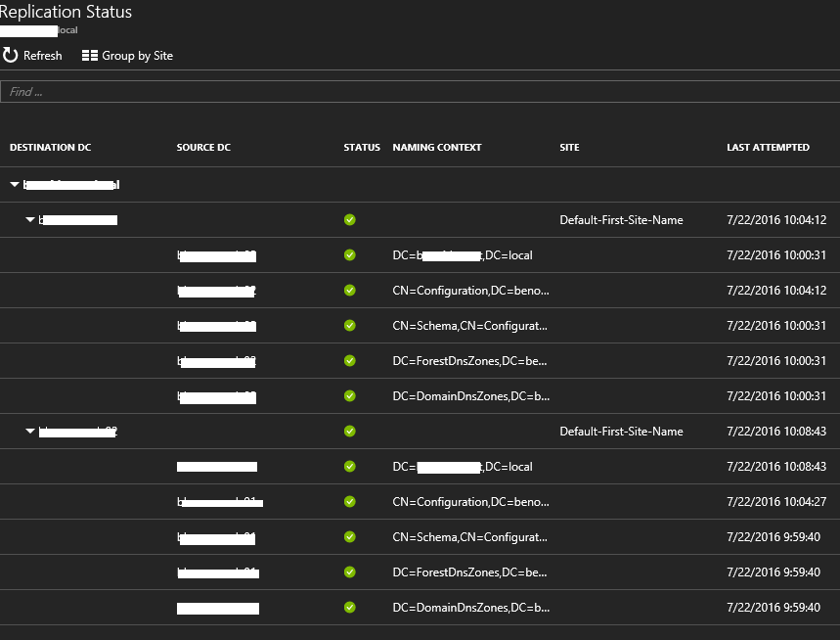Click status checkmark beside DomainDnsZones at 9:59:40
The height and width of the screenshot is (640, 840).
(x=350, y=608)
